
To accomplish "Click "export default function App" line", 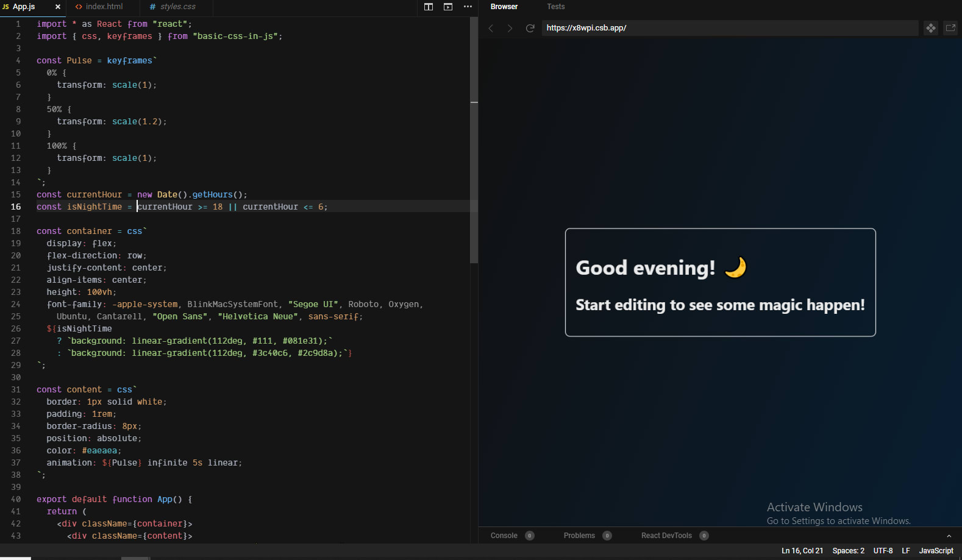I will pos(115,499).
